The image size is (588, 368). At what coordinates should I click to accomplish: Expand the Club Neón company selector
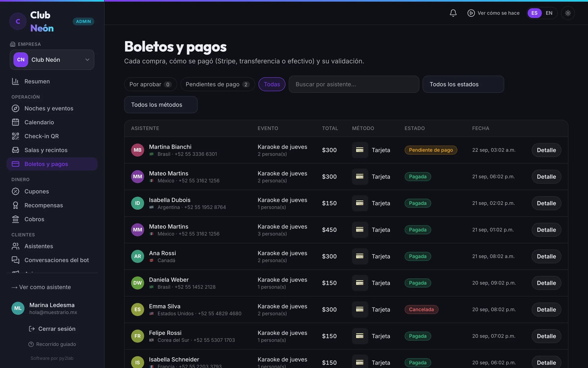coord(52,60)
